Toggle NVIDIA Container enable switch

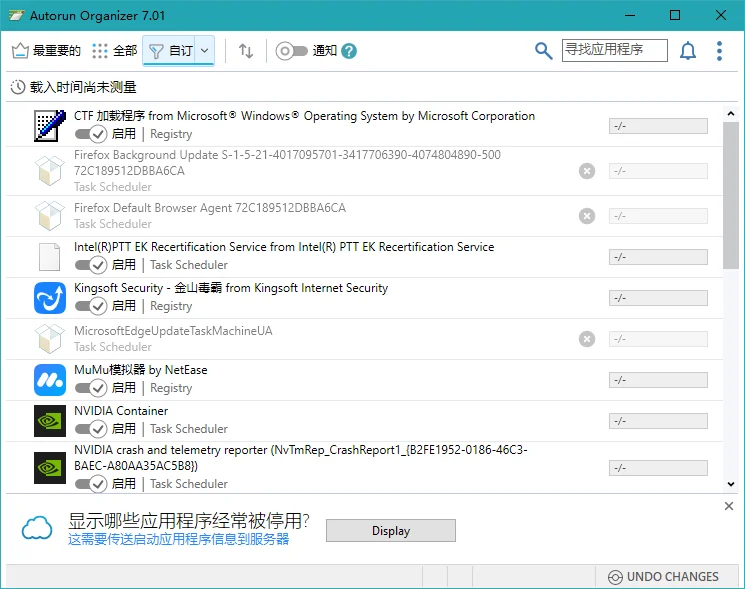[91, 429]
